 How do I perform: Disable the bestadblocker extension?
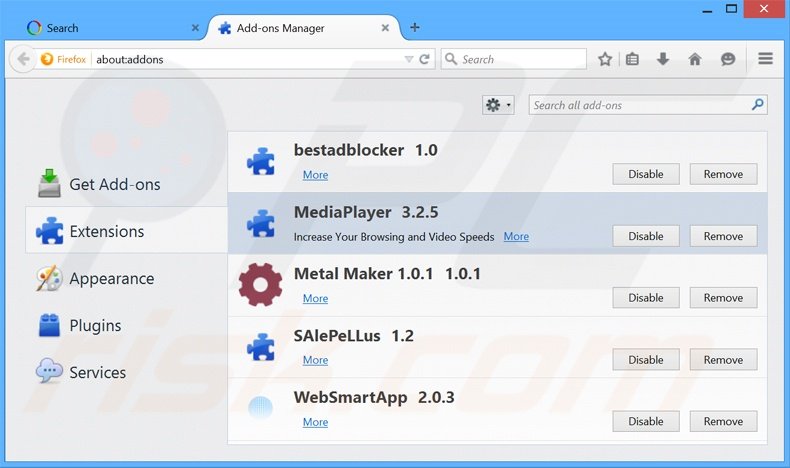[x=646, y=174]
